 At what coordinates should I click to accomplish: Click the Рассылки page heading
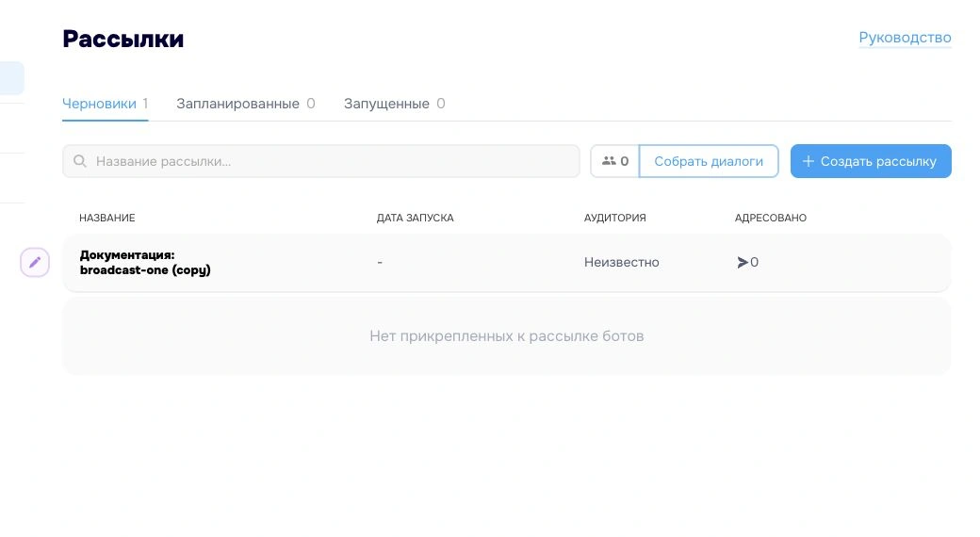click(123, 39)
